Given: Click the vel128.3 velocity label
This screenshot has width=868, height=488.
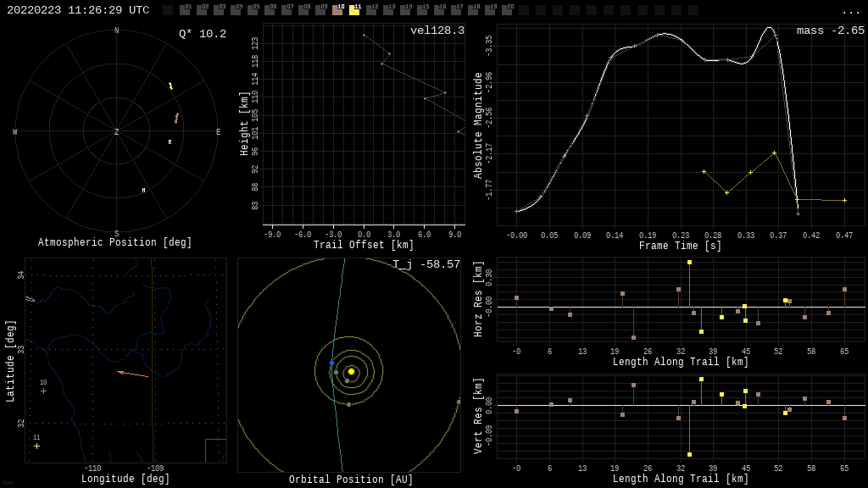Looking at the screenshot, I should tap(437, 31).
